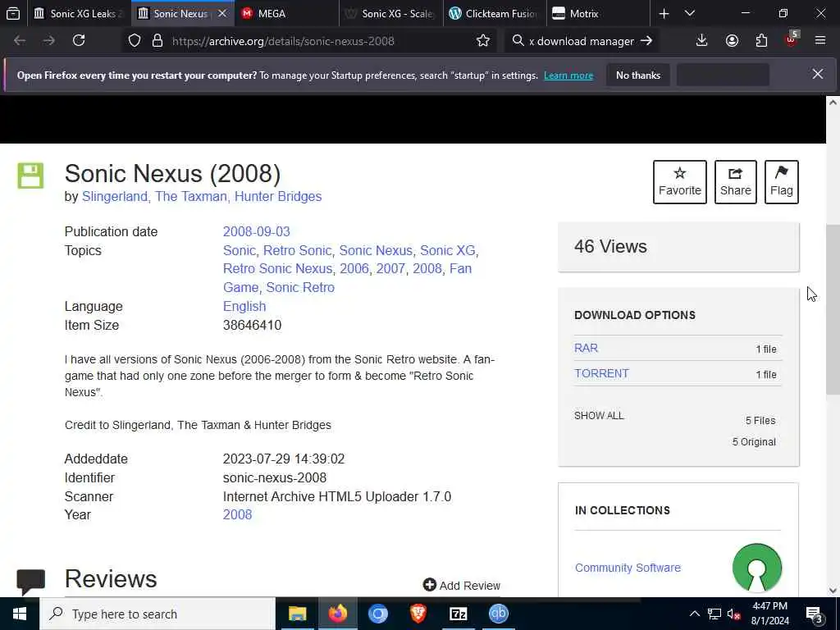Open the Chromium taskbar icon
Viewport: 840px width, 630px height.
pyautogui.click(x=377, y=614)
